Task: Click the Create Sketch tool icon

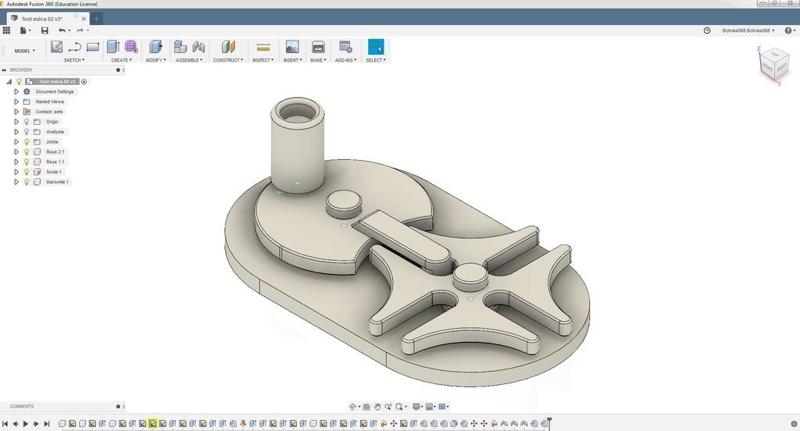Action: click(x=57, y=47)
